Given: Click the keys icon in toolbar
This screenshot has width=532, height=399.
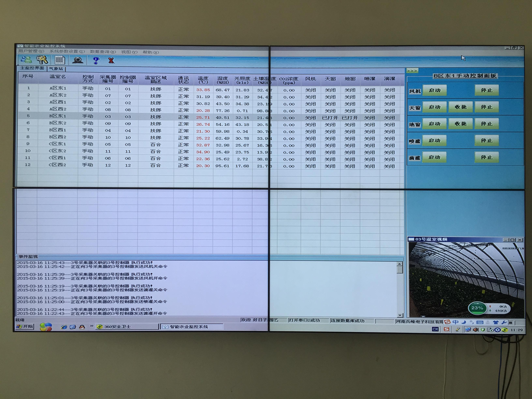Looking at the screenshot, I should (42, 60).
